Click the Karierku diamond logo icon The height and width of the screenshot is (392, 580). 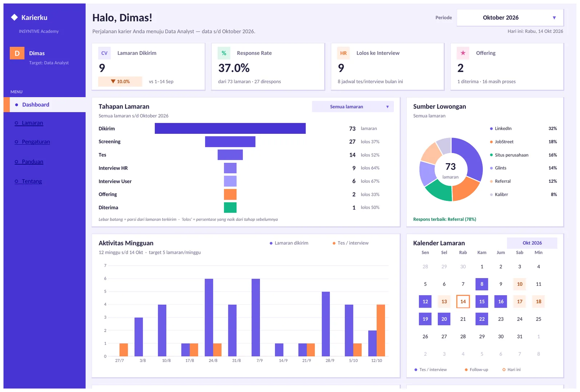[14, 17]
